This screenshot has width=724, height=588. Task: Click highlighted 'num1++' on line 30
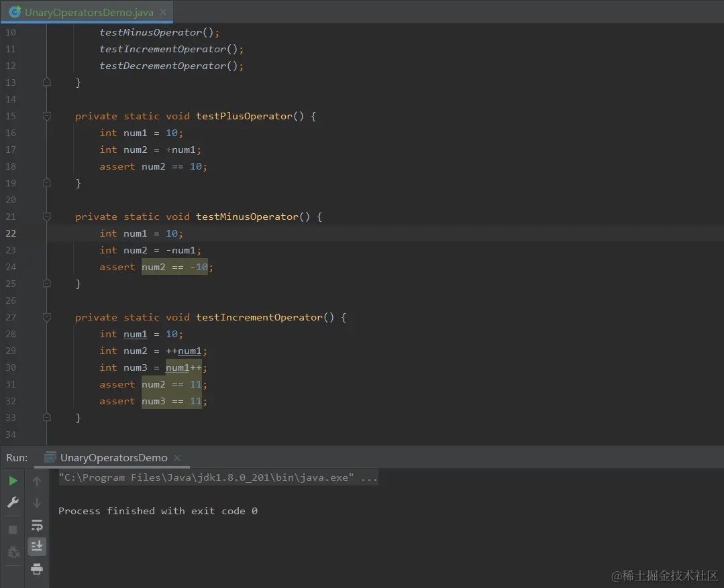click(183, 367)
